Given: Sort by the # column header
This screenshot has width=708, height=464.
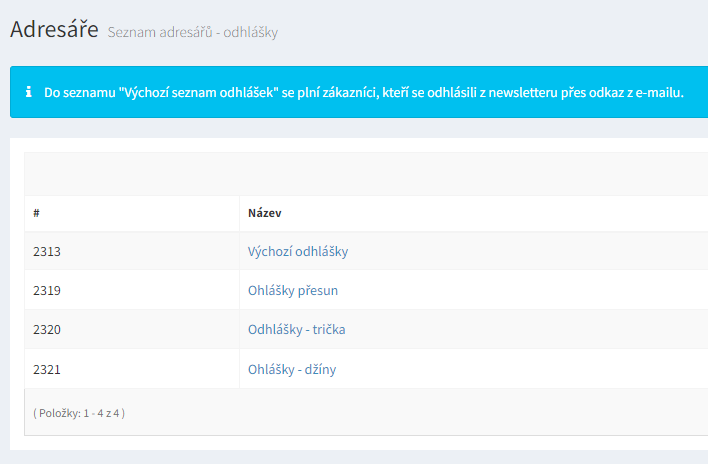Looking at the screenshot, I should coord(36,214).
